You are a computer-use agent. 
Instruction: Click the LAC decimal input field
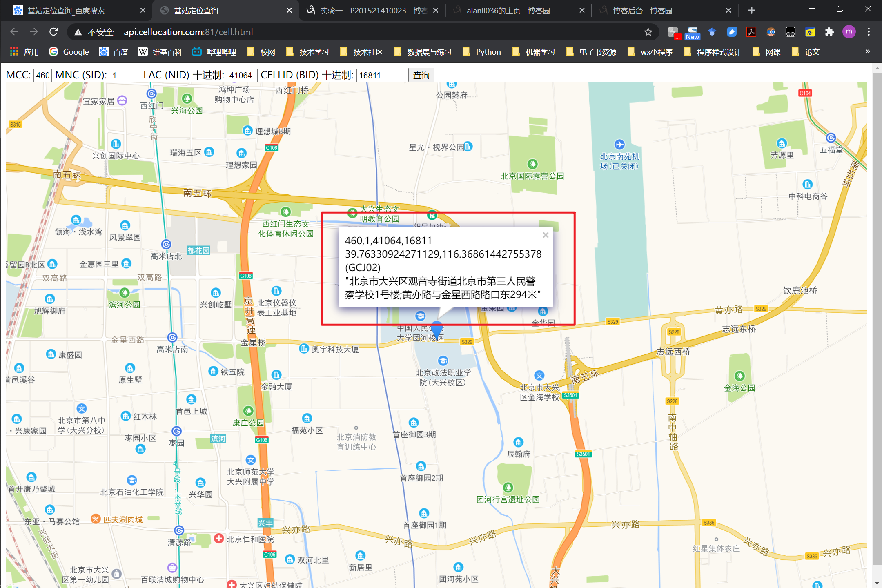point(242,76)
